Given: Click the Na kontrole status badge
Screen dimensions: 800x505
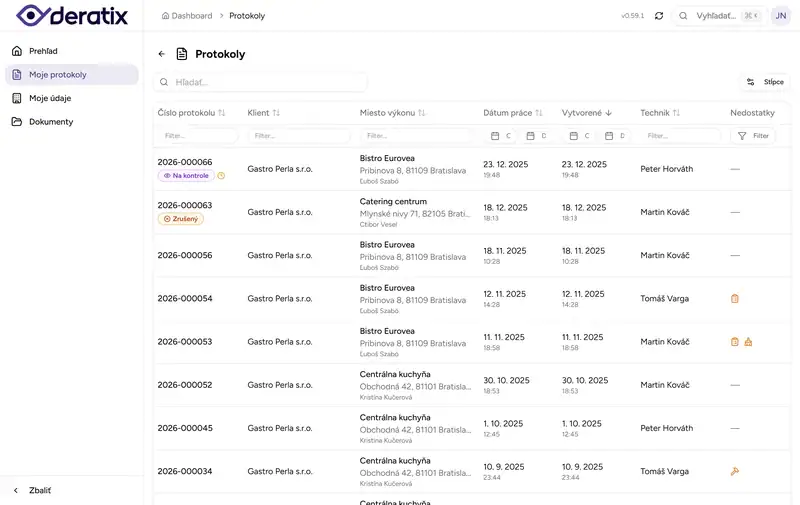Looking at the screenshot, I should 185,176.
